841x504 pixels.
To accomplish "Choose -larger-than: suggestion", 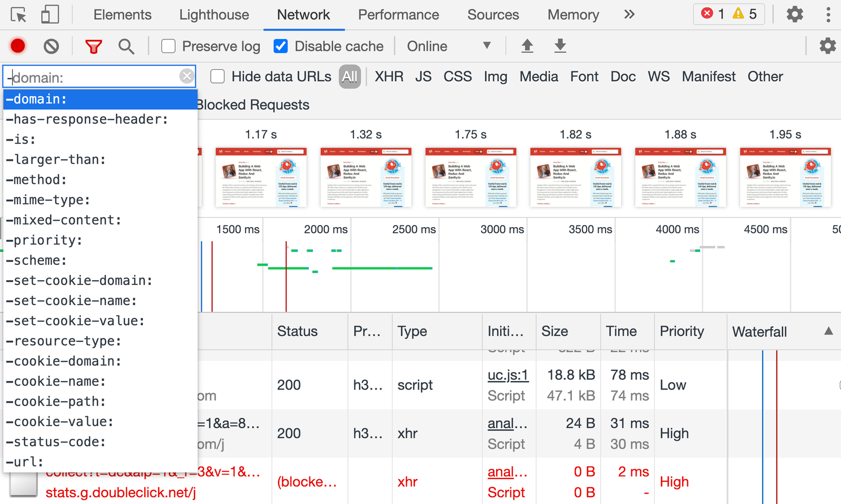I will (x=100, y=160).
